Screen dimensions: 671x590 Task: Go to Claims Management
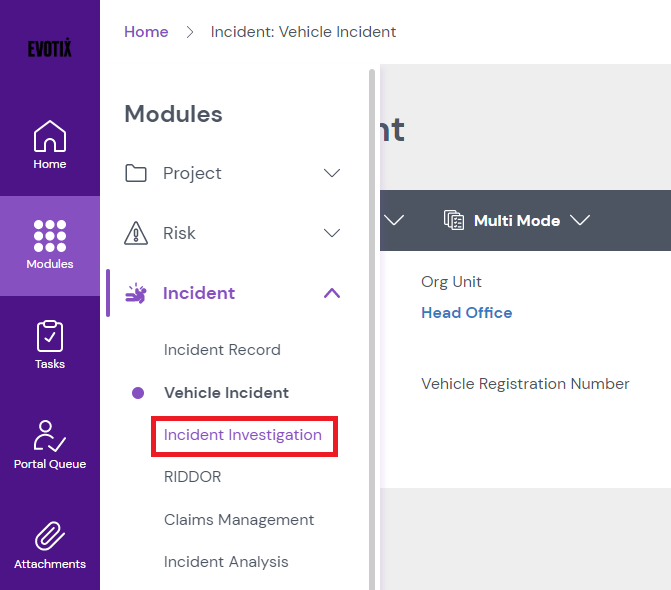coord(239,520)
